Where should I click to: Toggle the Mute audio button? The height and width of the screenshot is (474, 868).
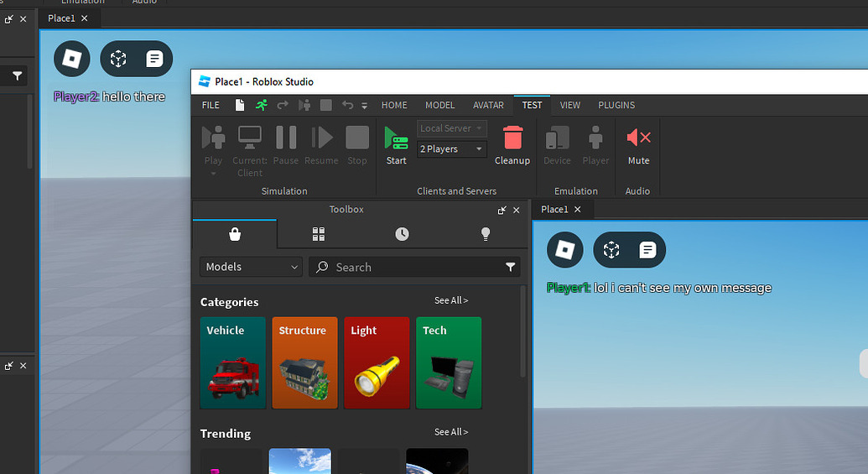[638, 145]
